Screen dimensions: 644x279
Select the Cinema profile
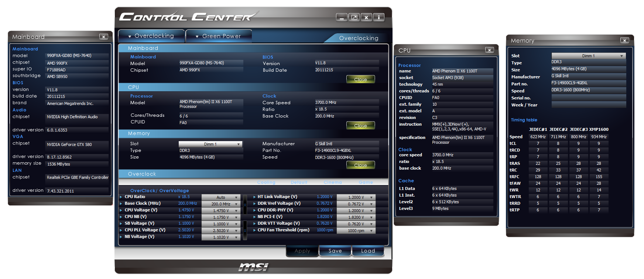pos(333,182)
